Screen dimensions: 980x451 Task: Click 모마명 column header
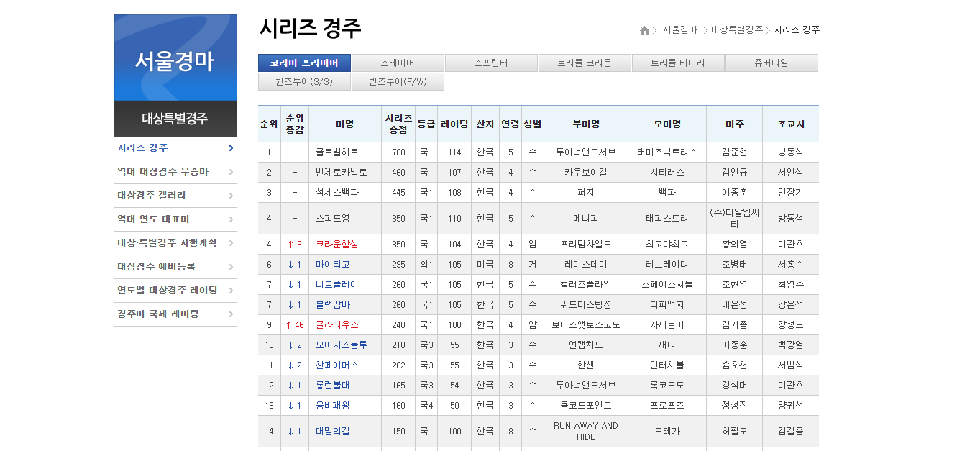[667, 124]
